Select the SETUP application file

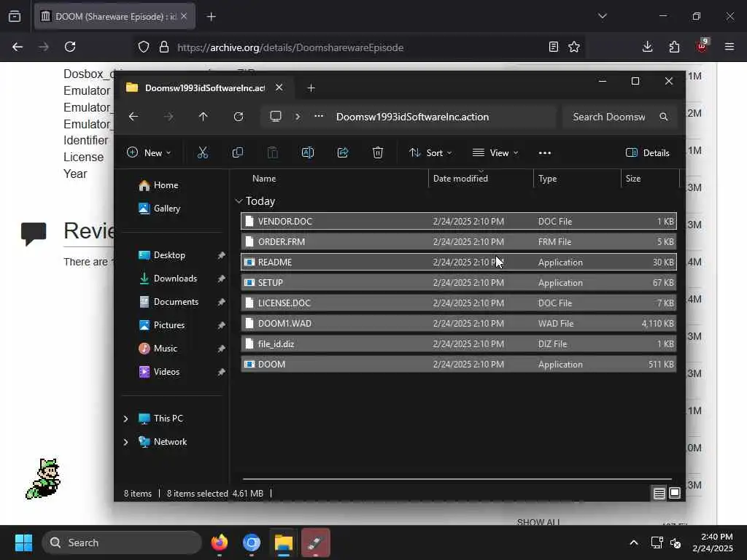pos(458,282)
